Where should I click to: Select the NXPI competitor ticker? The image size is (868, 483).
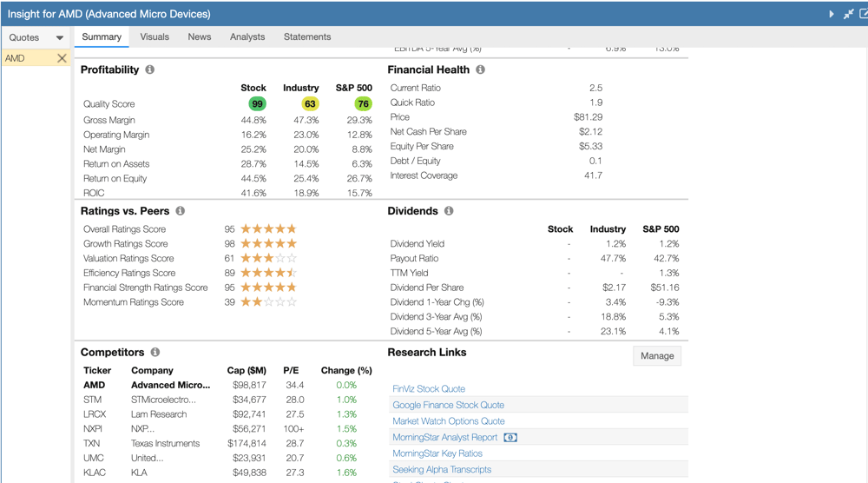(x=93, y=429)
